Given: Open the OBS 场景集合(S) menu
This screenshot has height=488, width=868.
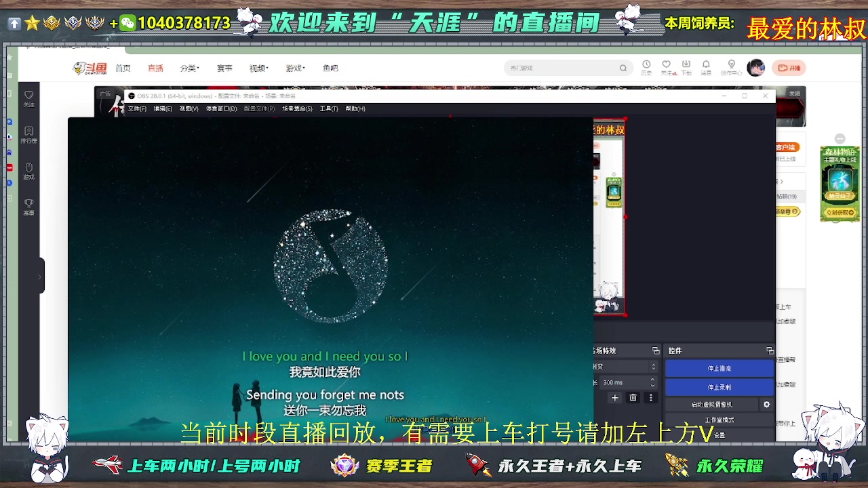Looking at the screenshot, I should 297,108.
